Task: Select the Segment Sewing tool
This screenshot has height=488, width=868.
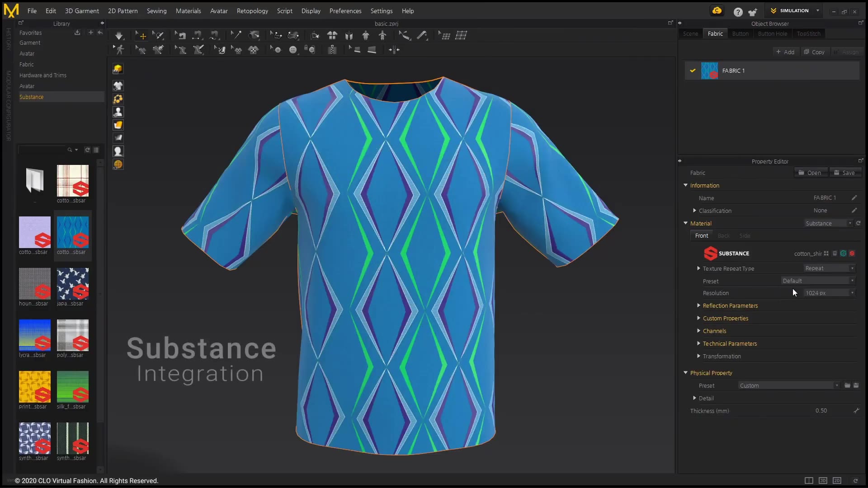Action: point(198,36)
